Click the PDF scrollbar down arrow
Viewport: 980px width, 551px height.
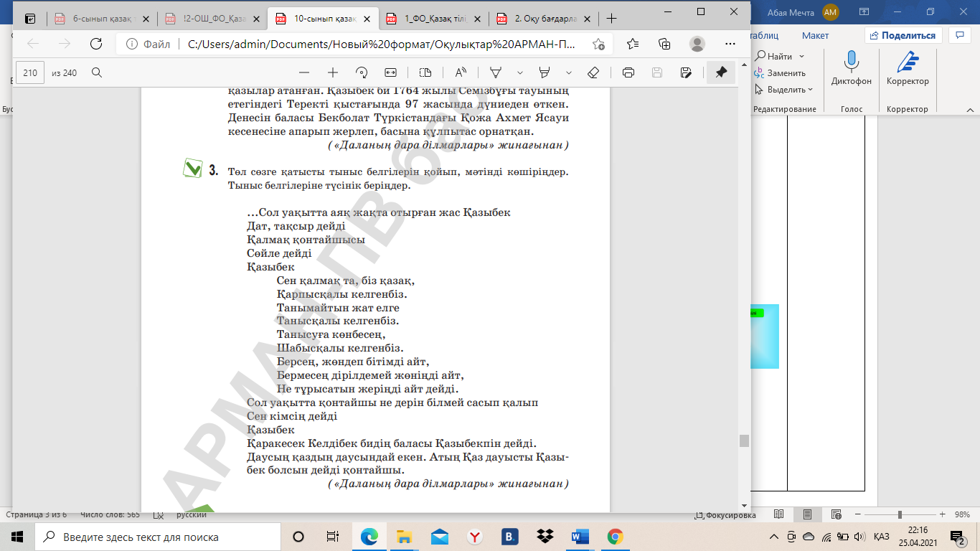744,506
